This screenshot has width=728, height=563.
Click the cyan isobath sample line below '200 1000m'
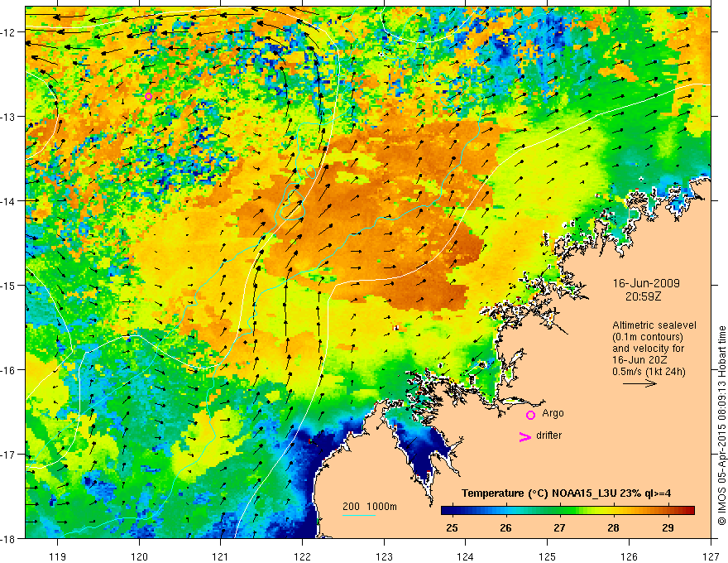[359, 515]
